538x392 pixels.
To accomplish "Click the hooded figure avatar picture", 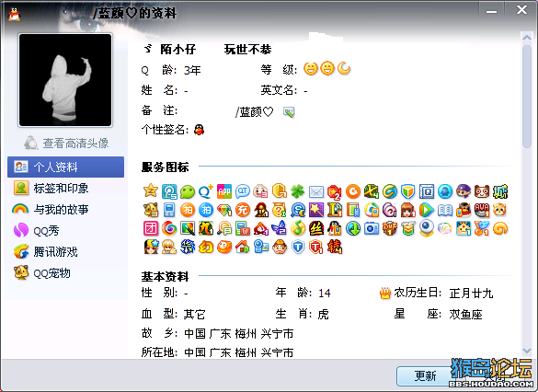I will [65, 80].
